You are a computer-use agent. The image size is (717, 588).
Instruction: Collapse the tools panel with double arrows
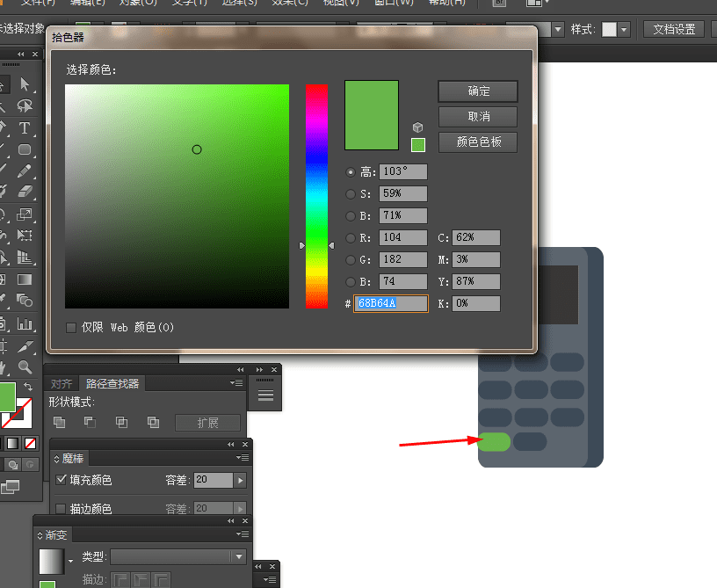[21, 54]
